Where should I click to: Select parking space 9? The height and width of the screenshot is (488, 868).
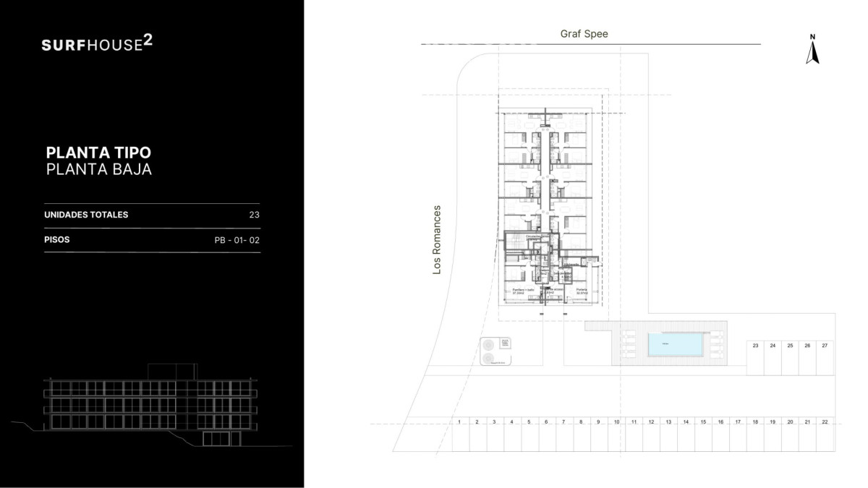(599, 435)
